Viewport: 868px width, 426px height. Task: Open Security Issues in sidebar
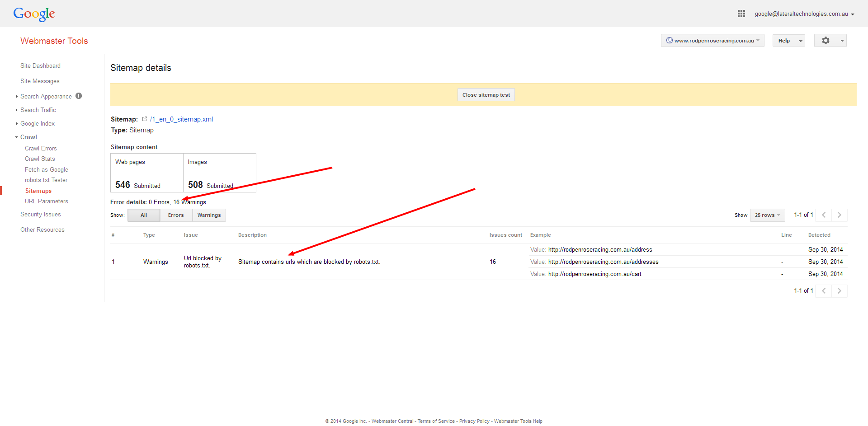click(41, 214)
